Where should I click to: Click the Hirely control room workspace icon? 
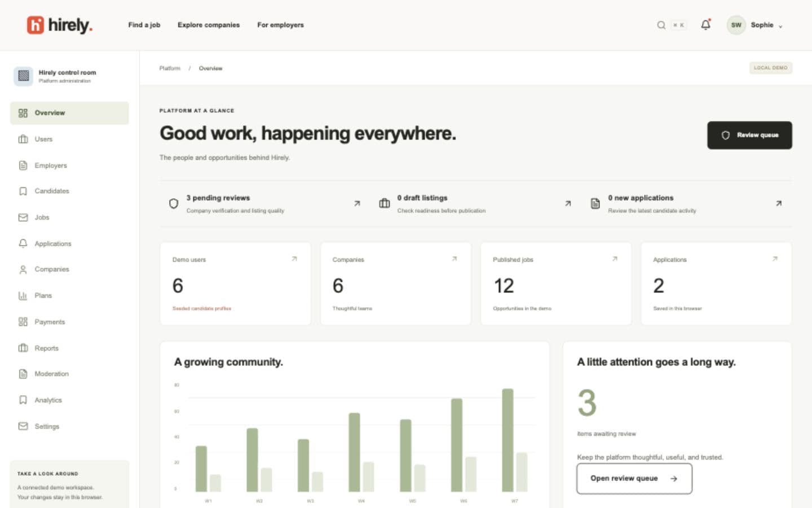pyautogui.click(x=24, y=76)
